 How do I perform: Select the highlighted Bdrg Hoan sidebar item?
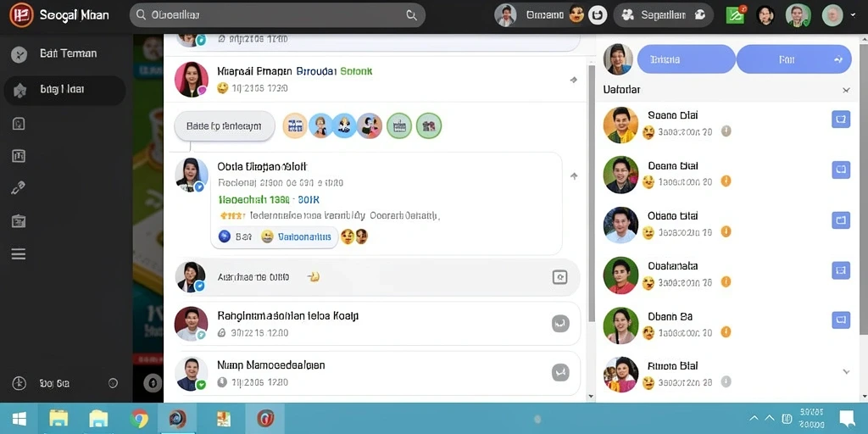(x=64, y=90)
